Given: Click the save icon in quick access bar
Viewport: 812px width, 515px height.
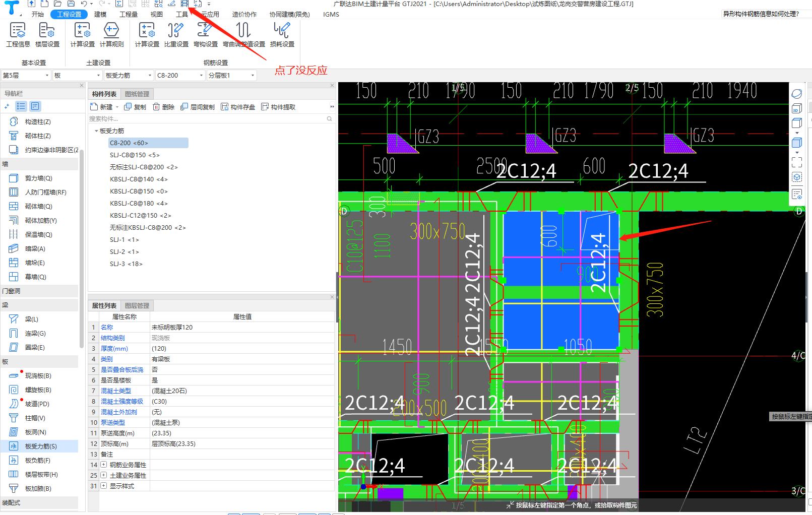Looking at the screenshot, I should [71, 4].
